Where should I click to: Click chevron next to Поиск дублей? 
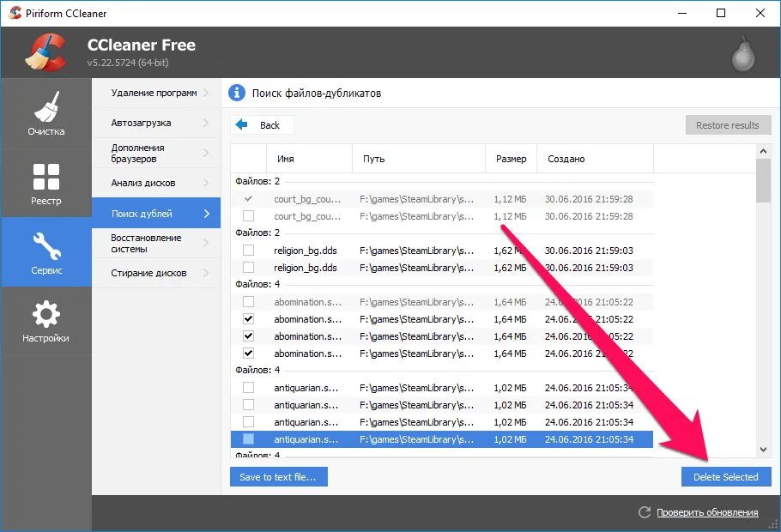tap(207, 213)
